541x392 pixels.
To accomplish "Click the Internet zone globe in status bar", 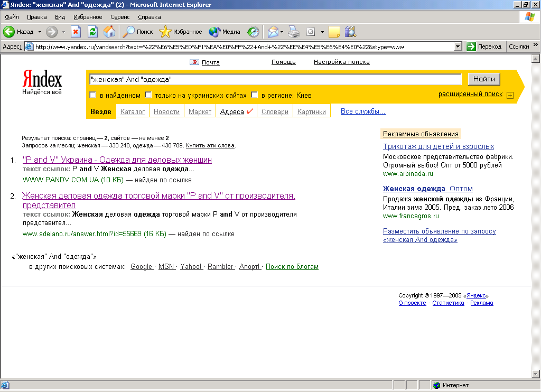I will click(437, 385).
